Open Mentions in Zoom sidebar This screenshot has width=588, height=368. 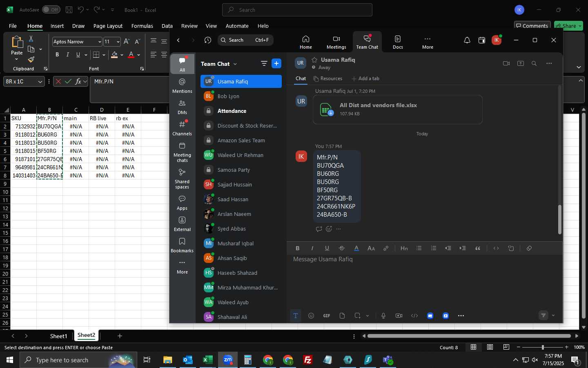pyautogui.click(x=182, y=86)
